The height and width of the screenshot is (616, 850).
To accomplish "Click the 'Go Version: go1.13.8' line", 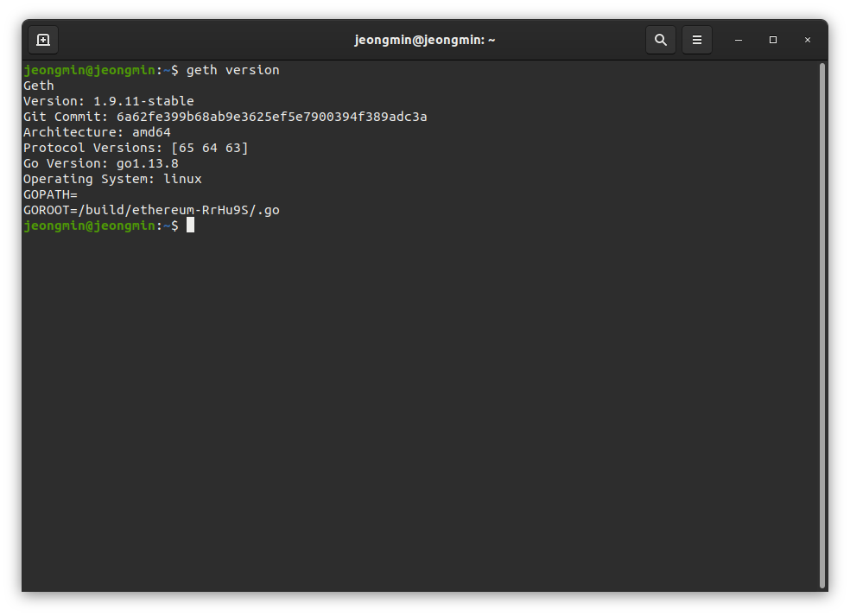I will [x=101, y=163].
